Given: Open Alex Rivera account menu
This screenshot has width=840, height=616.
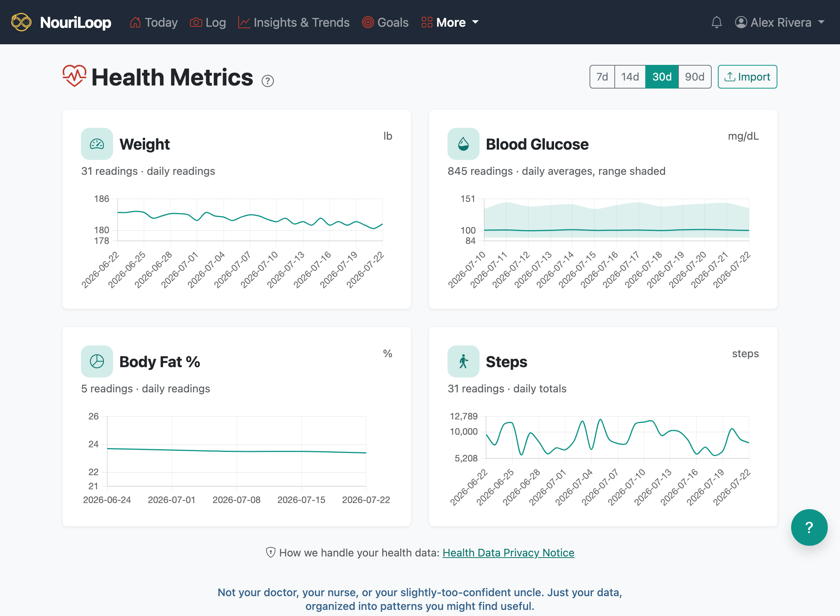Looking at the screenshot, I should (780, 23).
